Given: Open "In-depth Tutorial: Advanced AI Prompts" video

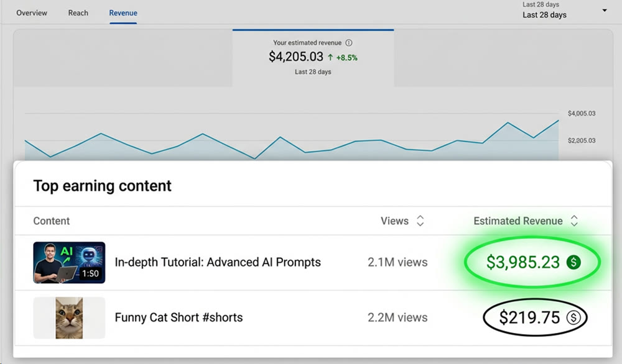Looking at the screenshot, I should point(217,262).
